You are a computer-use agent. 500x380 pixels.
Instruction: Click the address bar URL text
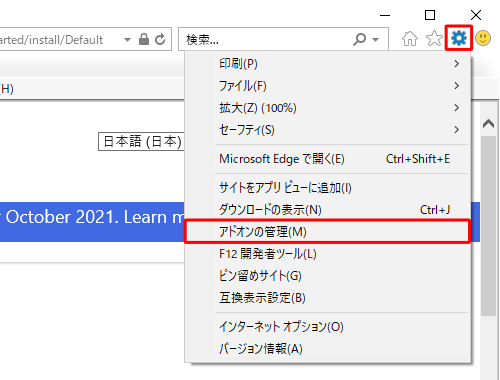51,40
